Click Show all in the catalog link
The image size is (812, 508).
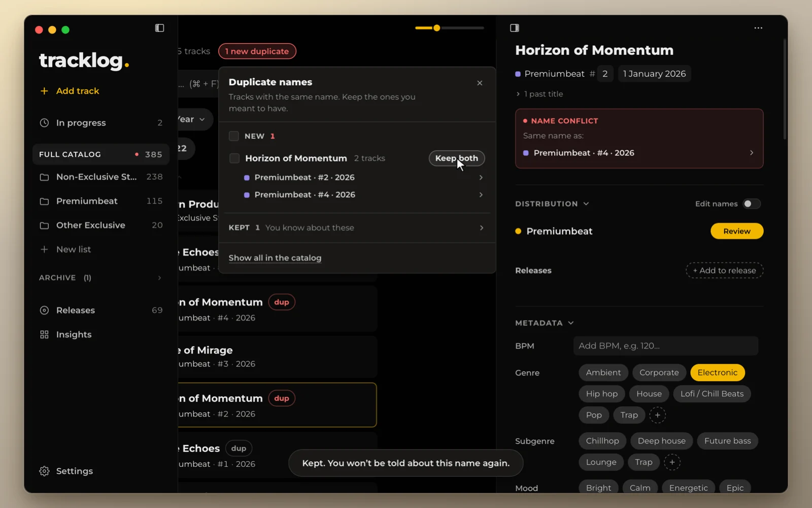point(275,258)
